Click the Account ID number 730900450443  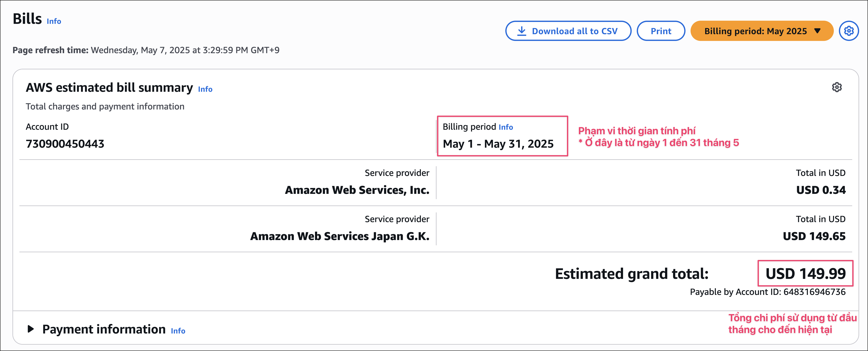coord(65,144)
